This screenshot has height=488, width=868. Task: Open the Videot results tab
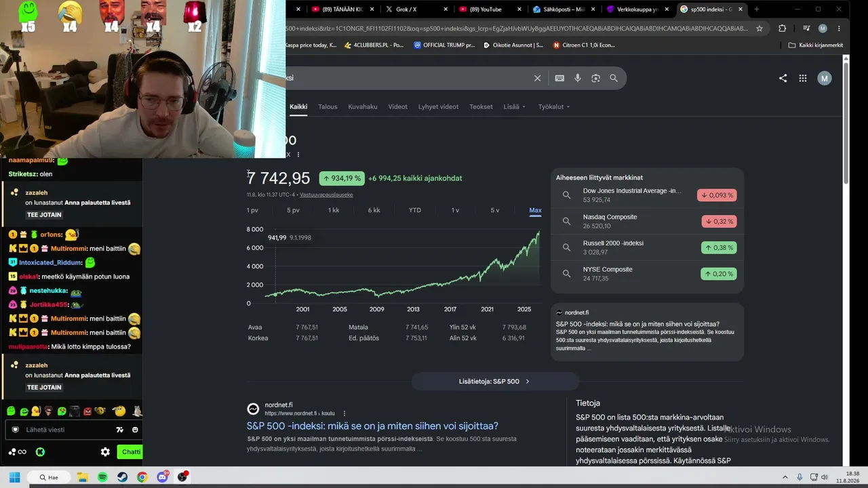[397, 106]
